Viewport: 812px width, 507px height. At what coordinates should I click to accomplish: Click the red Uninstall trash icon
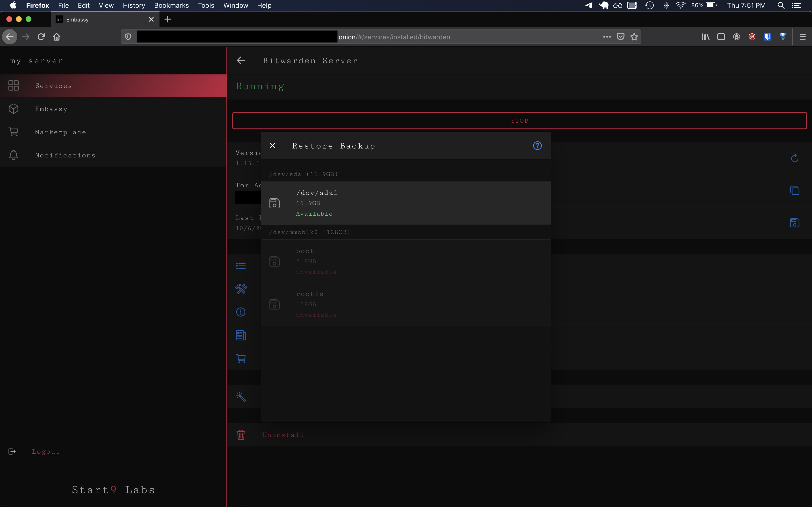click(241, 435)
